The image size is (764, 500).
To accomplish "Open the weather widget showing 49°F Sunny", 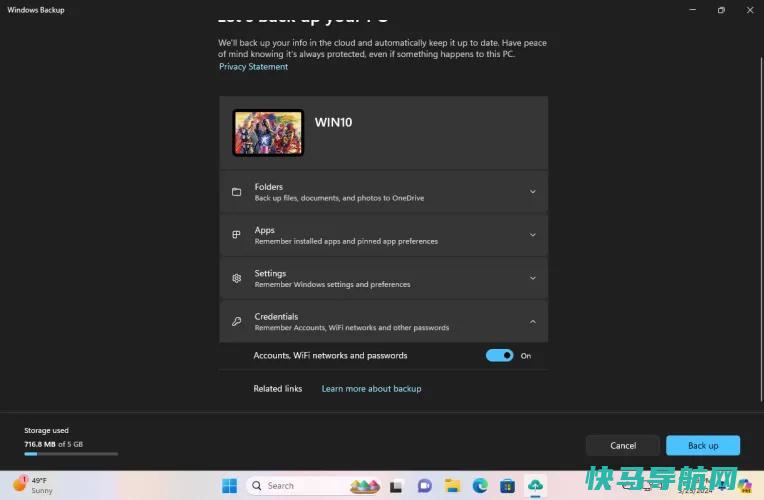I will 33,485.
